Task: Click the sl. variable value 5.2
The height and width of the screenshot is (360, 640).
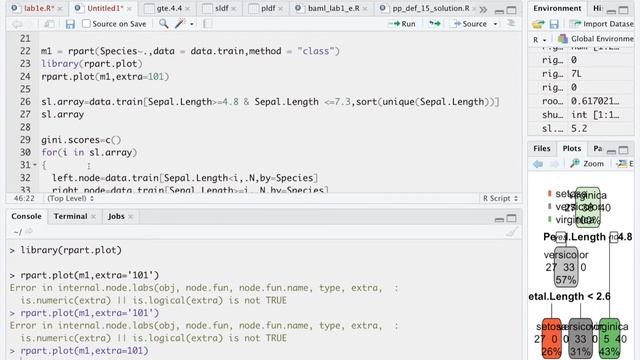Action: 579,129
